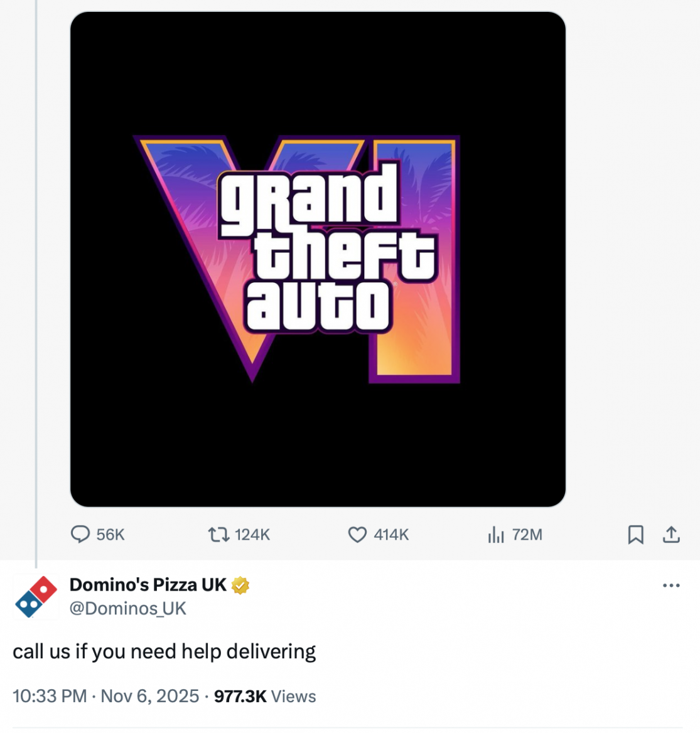Open analytics via the 72M views icon
The image size is (700, 733).
(x=496, y=535)
